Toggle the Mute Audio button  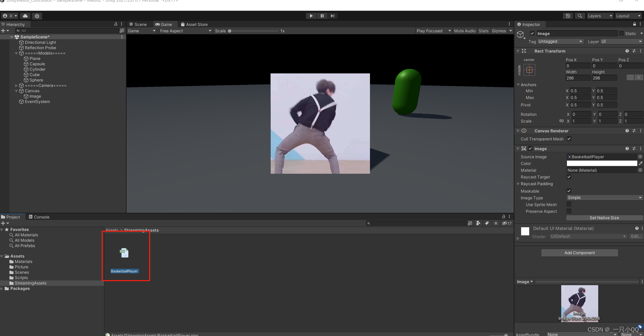pyautogui.click(x=465, y=31)
